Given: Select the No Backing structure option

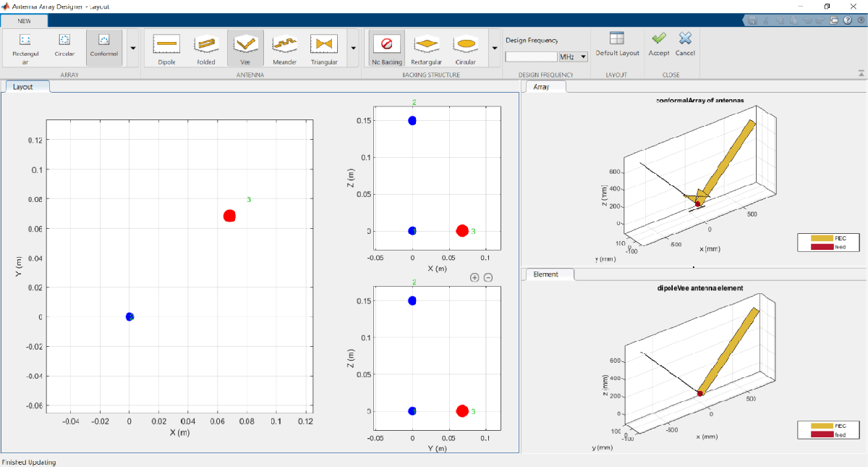Looking at the screenshot, I should point(387,49).
